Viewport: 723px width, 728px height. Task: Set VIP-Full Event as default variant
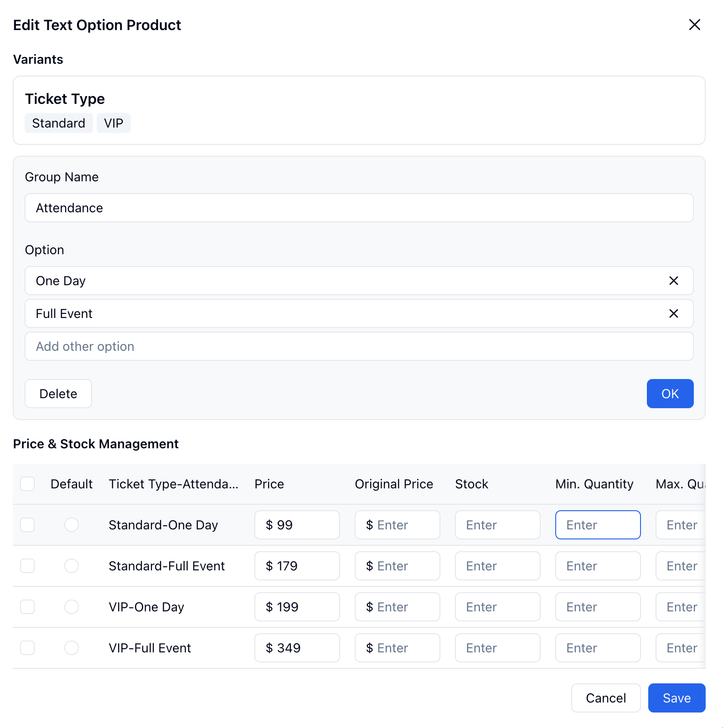[x=72, y=648]
